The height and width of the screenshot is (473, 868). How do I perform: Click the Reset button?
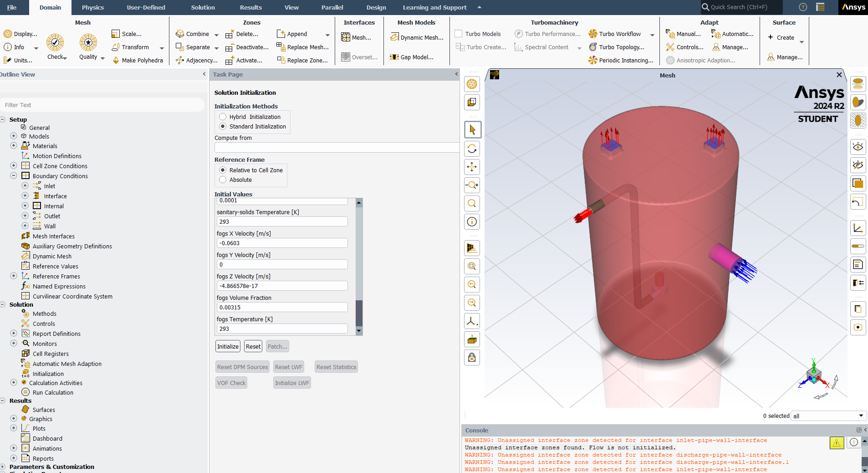pos(253,346)
